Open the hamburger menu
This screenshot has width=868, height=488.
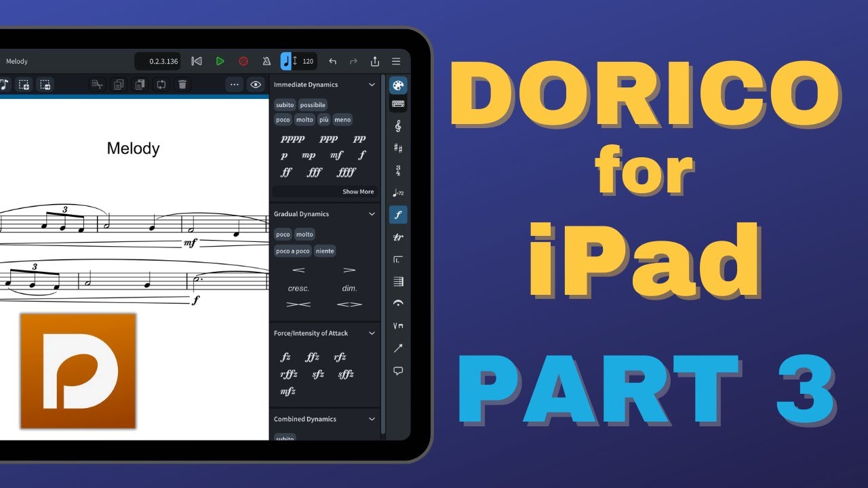point(396,61)
